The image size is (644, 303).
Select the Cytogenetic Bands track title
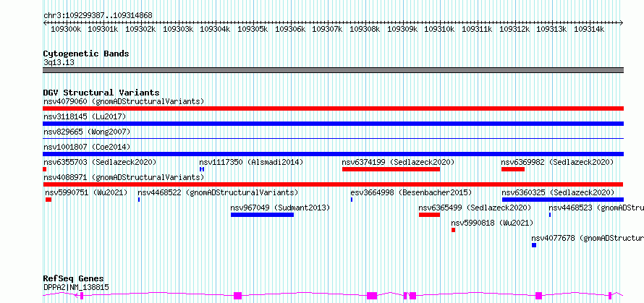tap(86, 54)
